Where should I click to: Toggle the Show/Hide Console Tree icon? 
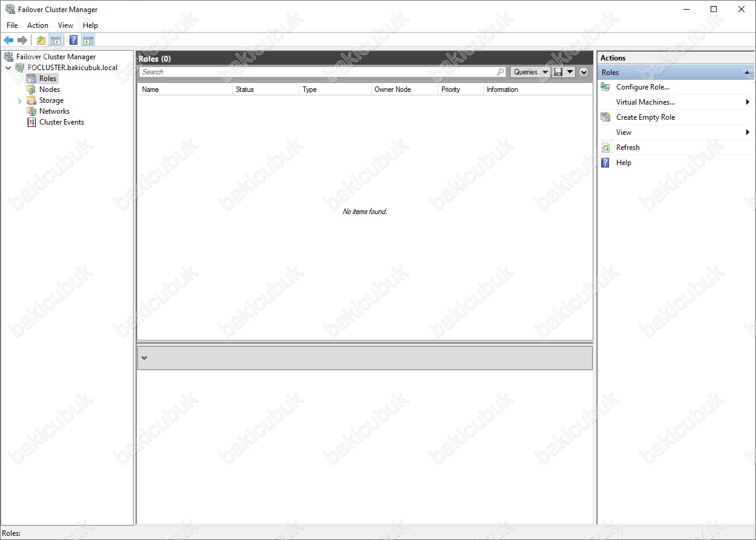pyautogui.click(x=55, y=41)
